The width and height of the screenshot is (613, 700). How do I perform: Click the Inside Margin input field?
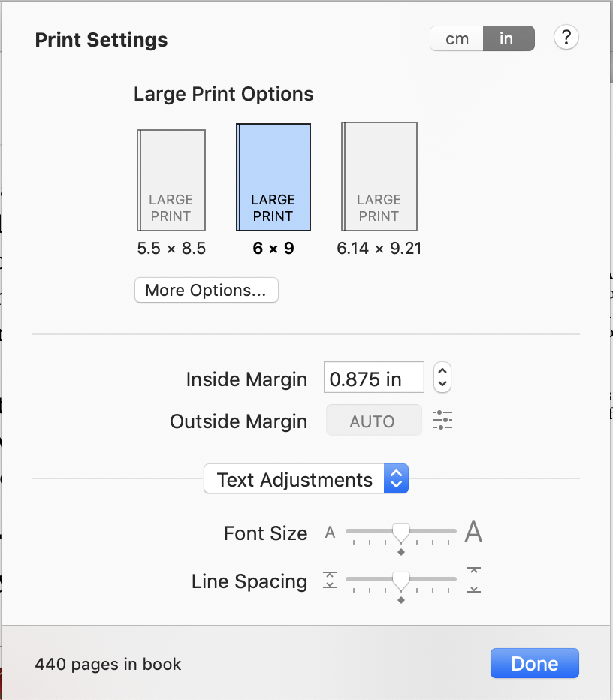pos(373,378)
